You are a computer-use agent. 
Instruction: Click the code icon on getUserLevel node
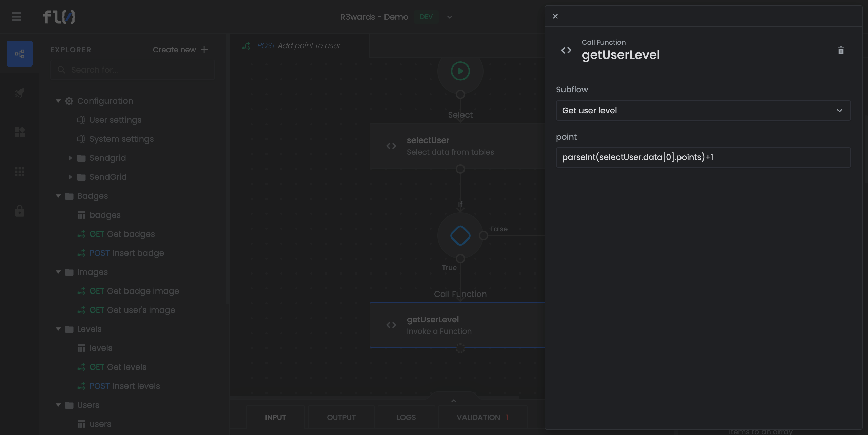[x=391, y=325]
